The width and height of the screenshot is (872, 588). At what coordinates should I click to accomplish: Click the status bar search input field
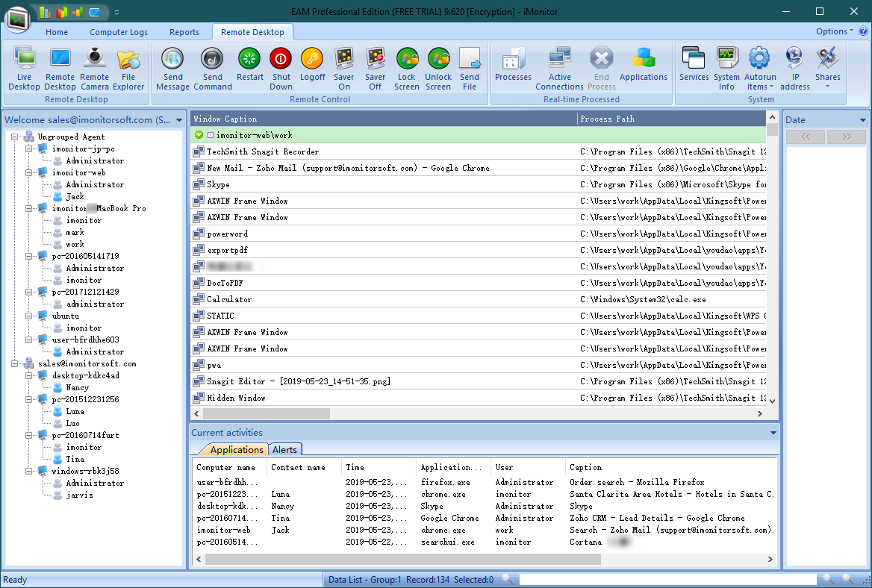(x=667, y=579)
